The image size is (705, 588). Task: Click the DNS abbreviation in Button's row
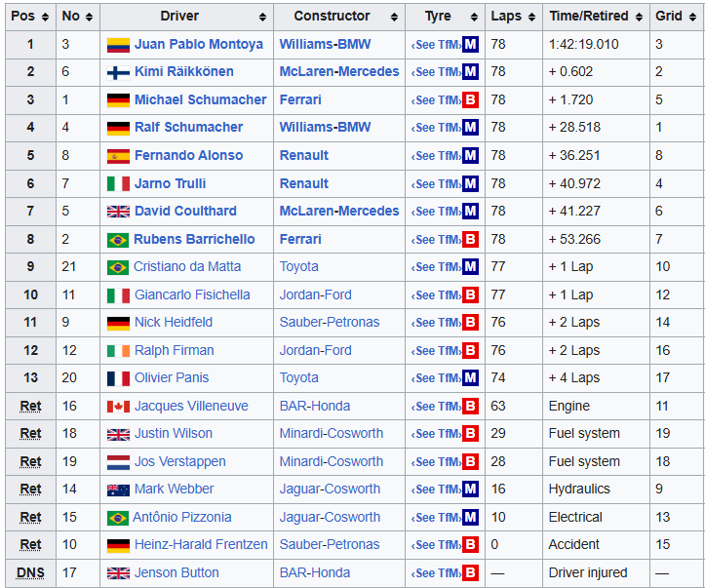[x=30, y=572]
